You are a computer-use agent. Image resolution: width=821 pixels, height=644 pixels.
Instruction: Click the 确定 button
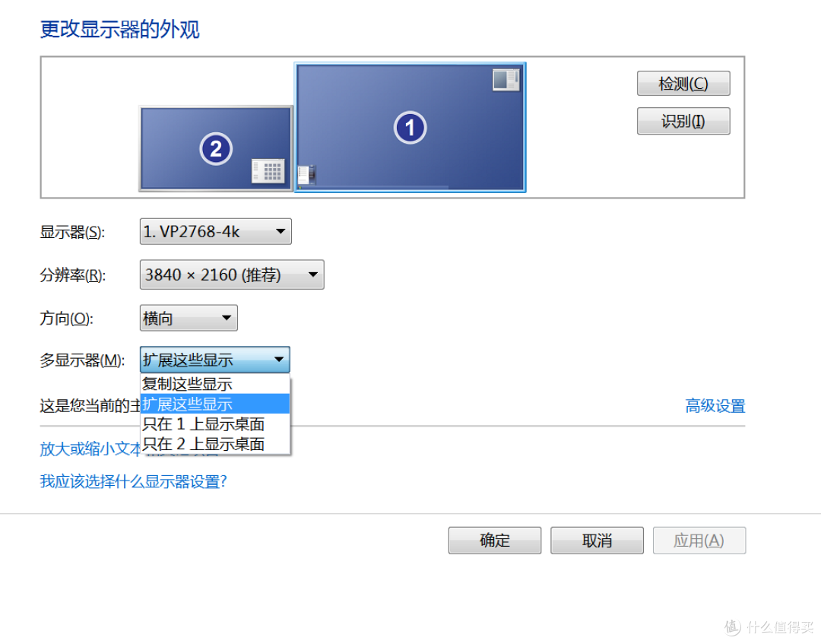coord(494,541)
